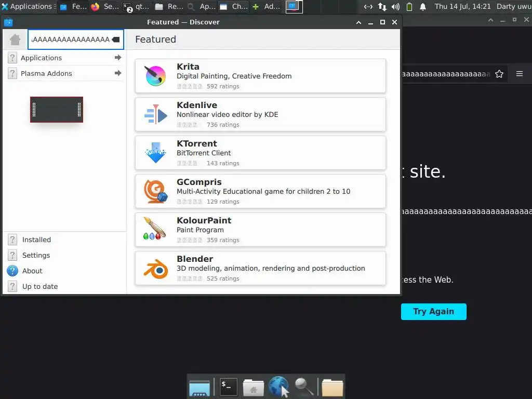Open the 'Darty uwu' user menu
The height and width of the screenshot is (399, 532).
pyautogui.click(x=514, y=6)
